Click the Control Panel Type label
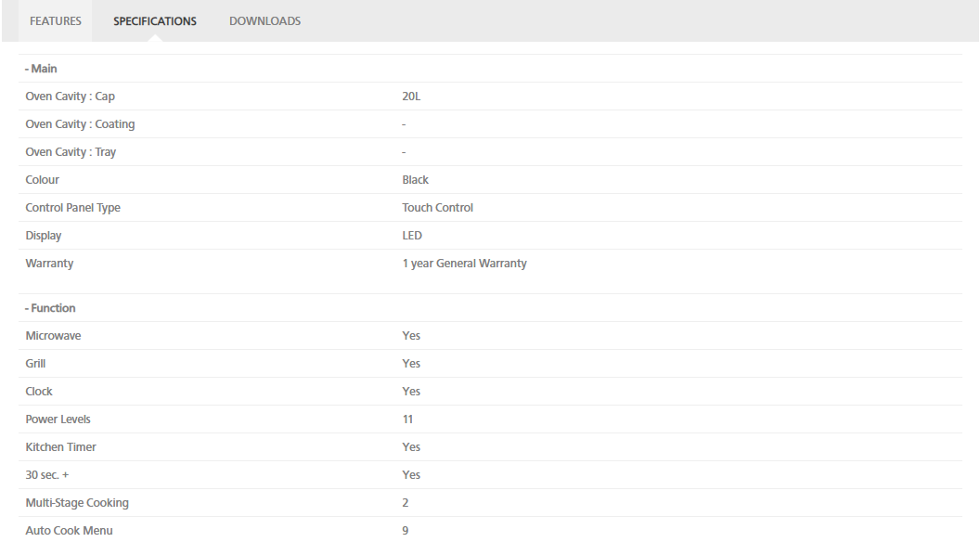Image resolution: width=980 pixels, height=542 pixels. [x=73, y=208]
